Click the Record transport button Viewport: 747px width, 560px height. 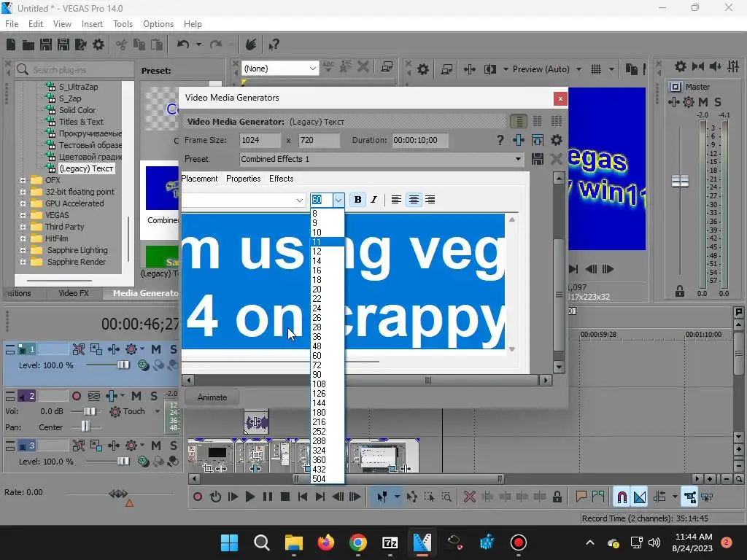coord(197,497)
